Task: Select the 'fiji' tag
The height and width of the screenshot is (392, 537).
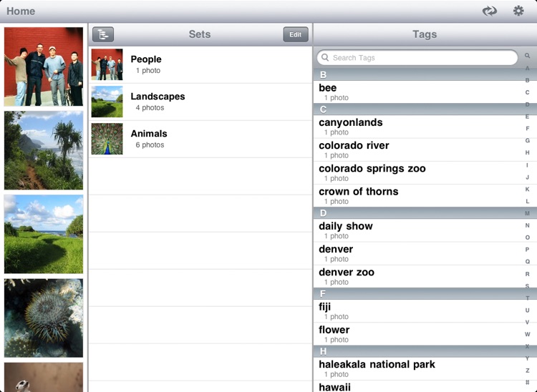Action: click(x=419, y=311)
